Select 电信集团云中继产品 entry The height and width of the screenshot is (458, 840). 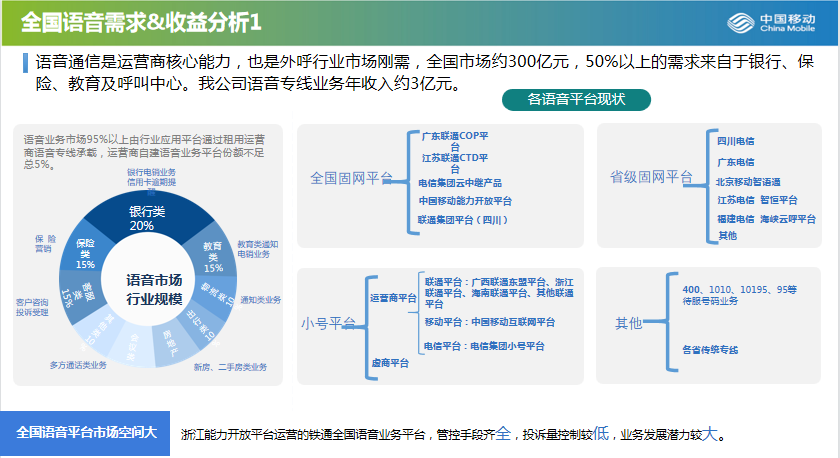pos(459,183)
